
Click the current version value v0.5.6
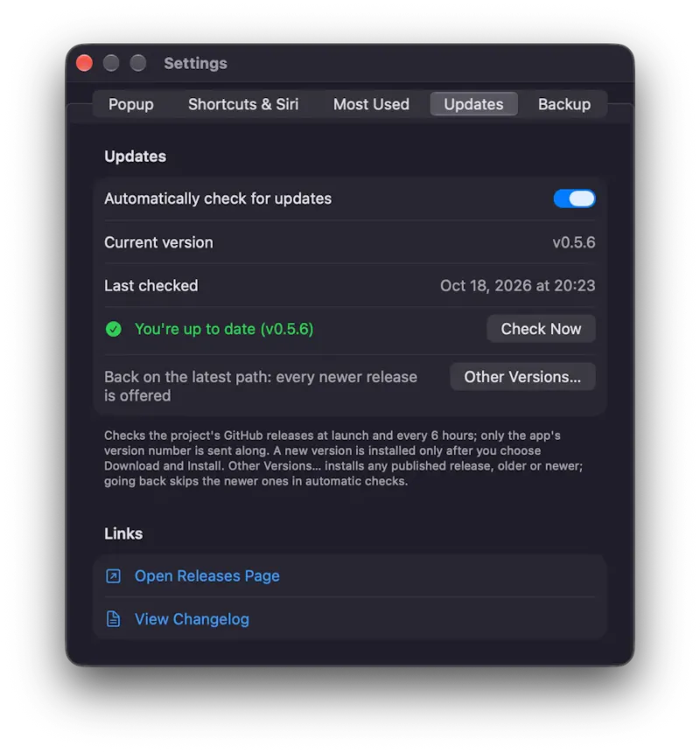pos(574,242)
